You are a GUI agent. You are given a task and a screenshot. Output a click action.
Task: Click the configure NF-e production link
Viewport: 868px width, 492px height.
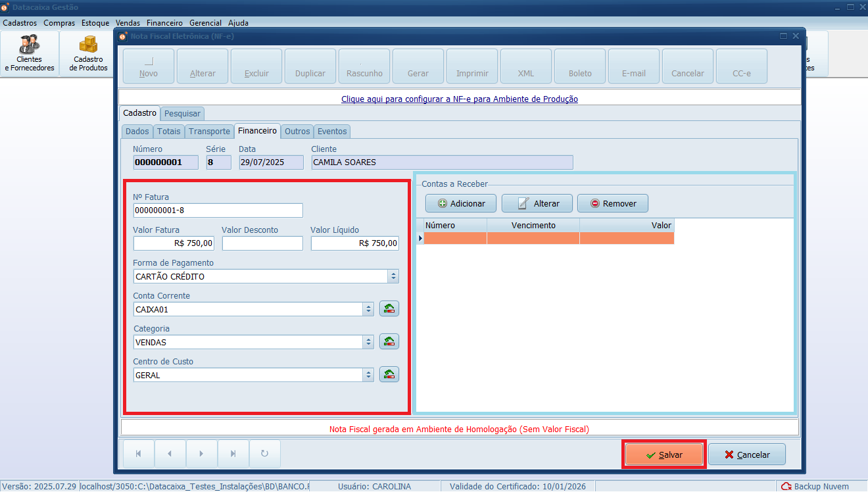coord(459,99)
